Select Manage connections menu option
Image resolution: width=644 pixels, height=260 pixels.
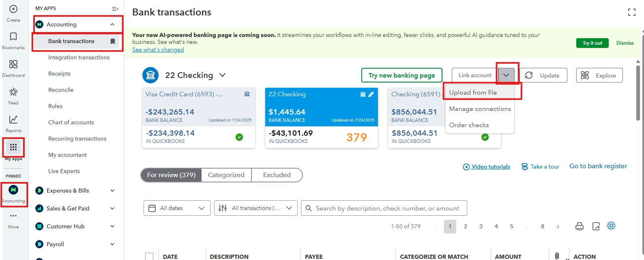[x=479, y=109]
